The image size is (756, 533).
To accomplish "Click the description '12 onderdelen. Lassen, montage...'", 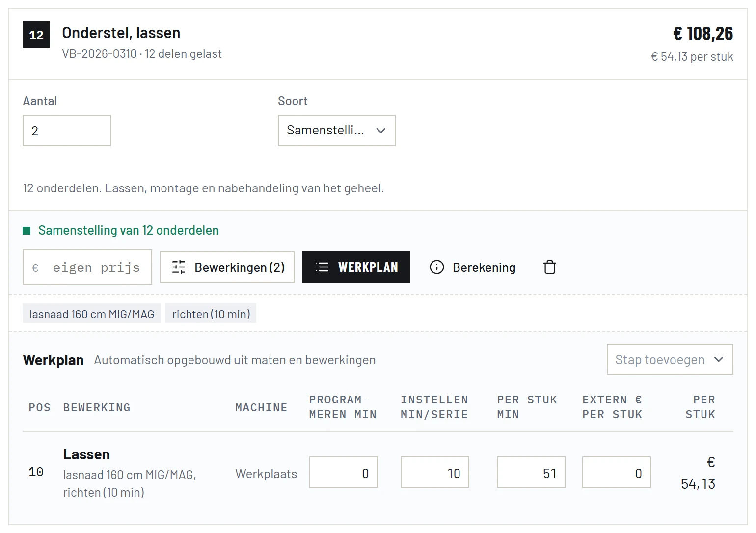I will point(203,188).
